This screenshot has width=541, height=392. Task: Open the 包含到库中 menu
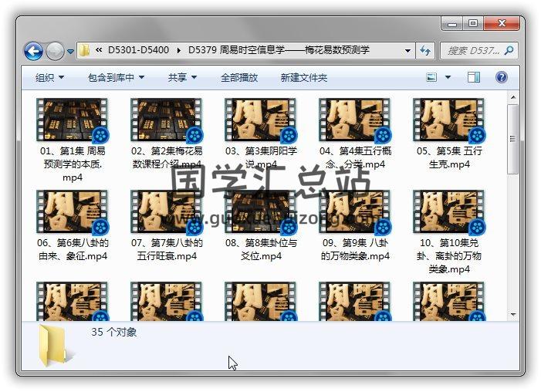(116, 77)
